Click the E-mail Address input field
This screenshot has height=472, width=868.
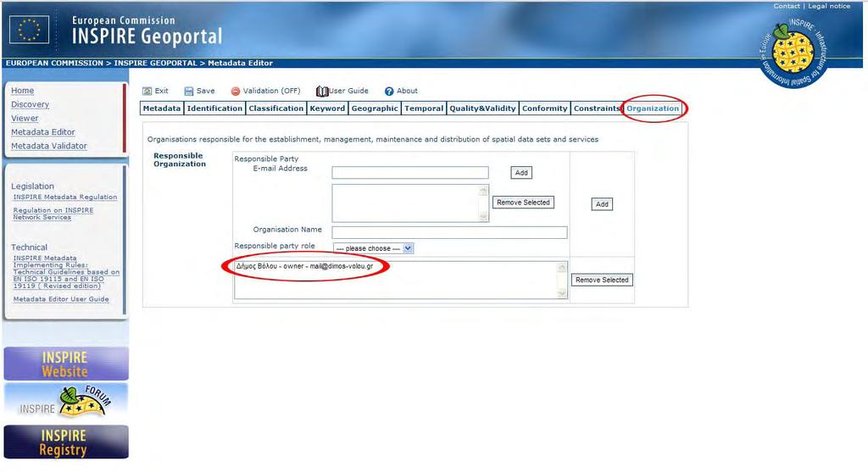tap(410, 173)
